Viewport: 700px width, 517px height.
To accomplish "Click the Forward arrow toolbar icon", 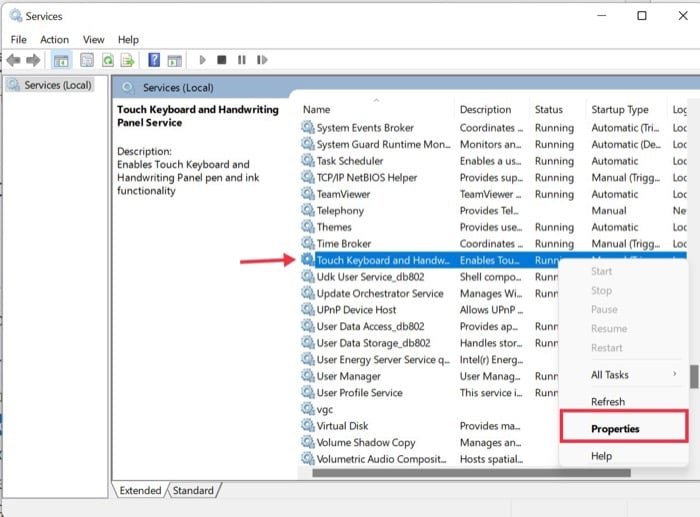I will (x=33, y=60).
